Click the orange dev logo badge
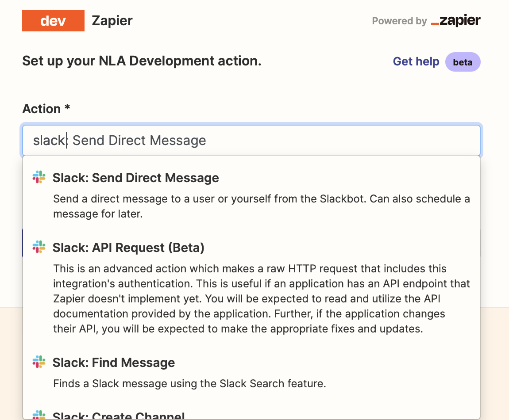Screen dimensions: 509x420 click(53, 21)
